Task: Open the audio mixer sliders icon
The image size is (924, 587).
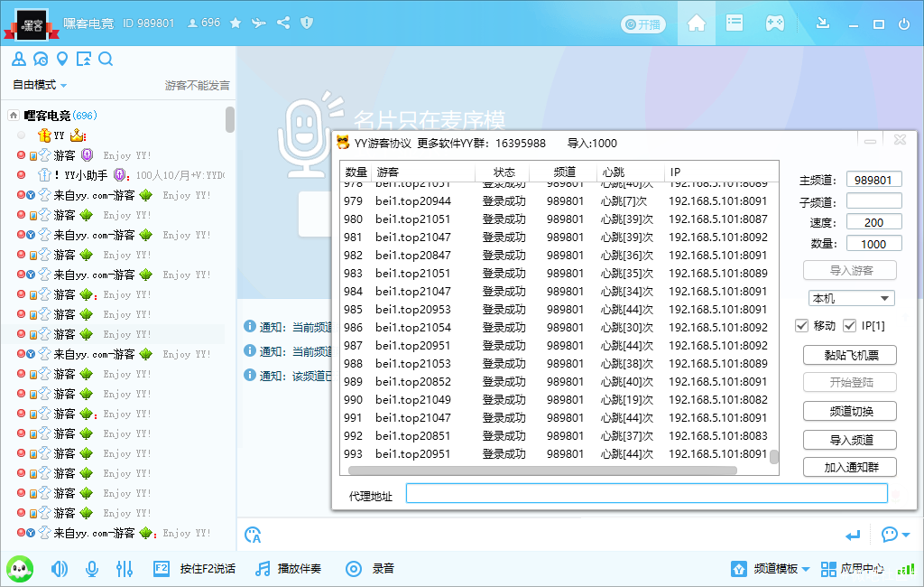Action: (x=125, y=569)
